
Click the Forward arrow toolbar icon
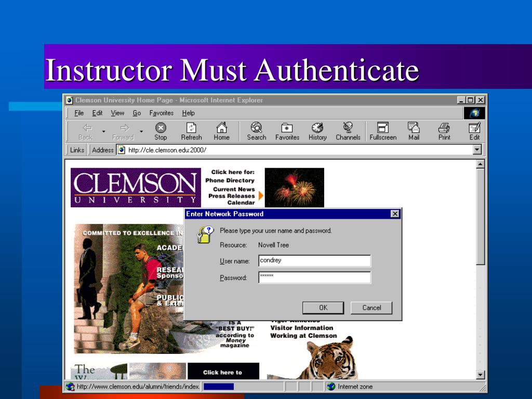125,128
